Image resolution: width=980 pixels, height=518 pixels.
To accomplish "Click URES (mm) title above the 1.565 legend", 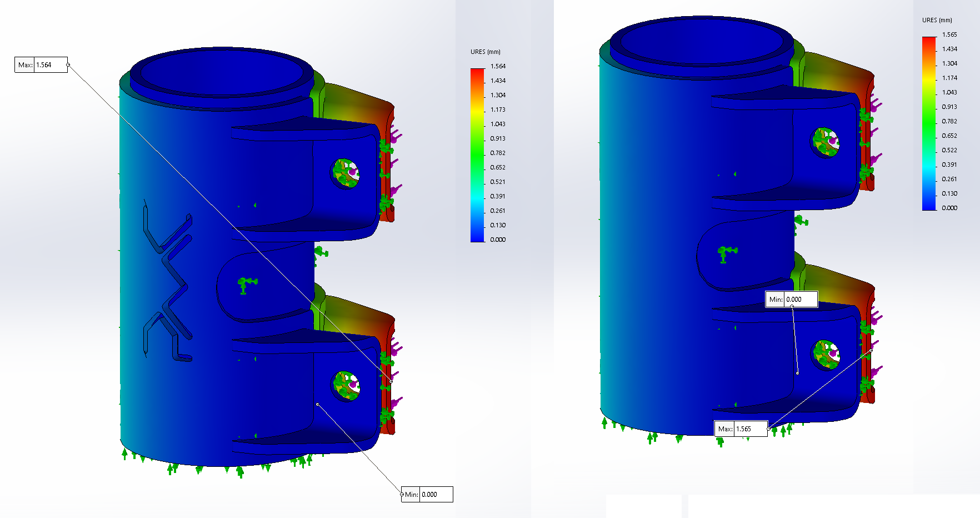I will [x=937, y=20].
